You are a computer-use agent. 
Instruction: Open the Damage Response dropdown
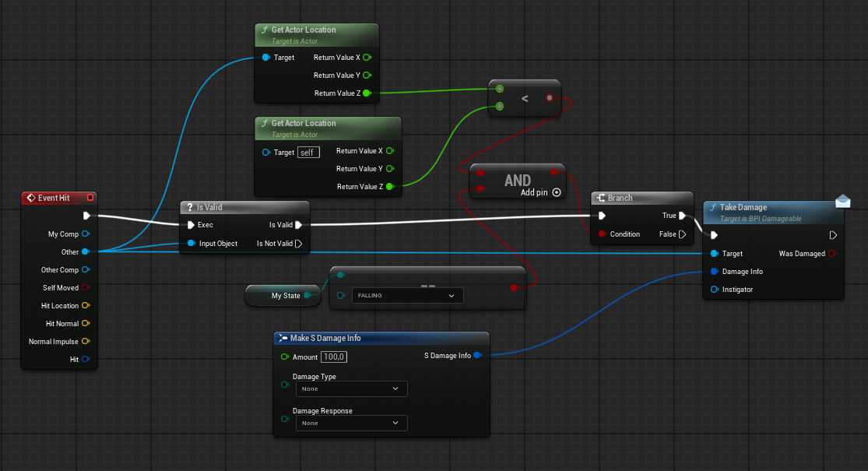pyautogui.click(x=352, y=423)
